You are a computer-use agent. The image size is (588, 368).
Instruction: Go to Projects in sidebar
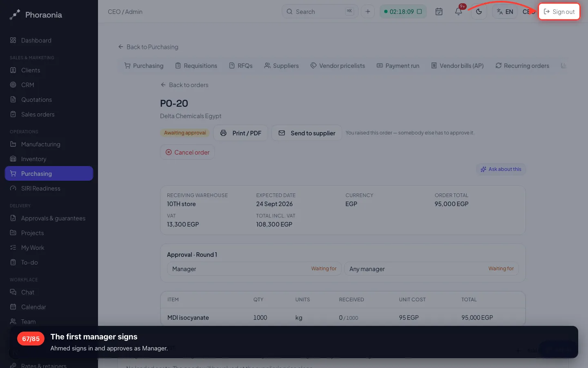pyautogui.click(x=49, y=233)
